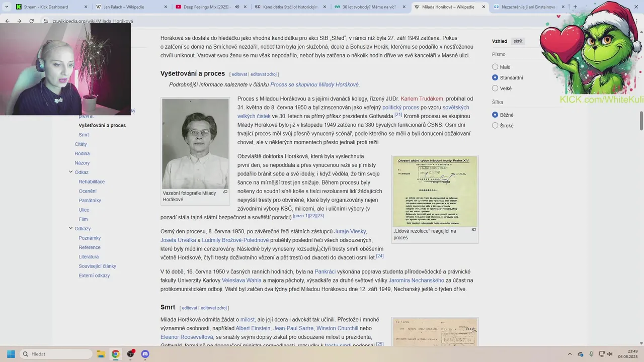The image size is (644, 362).
Task: Open the Lidová rezoluce document image
Action: [x=435, y=191]
